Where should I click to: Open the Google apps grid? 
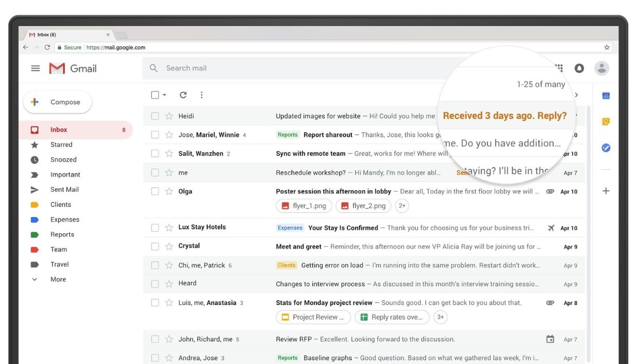point(560,68)
